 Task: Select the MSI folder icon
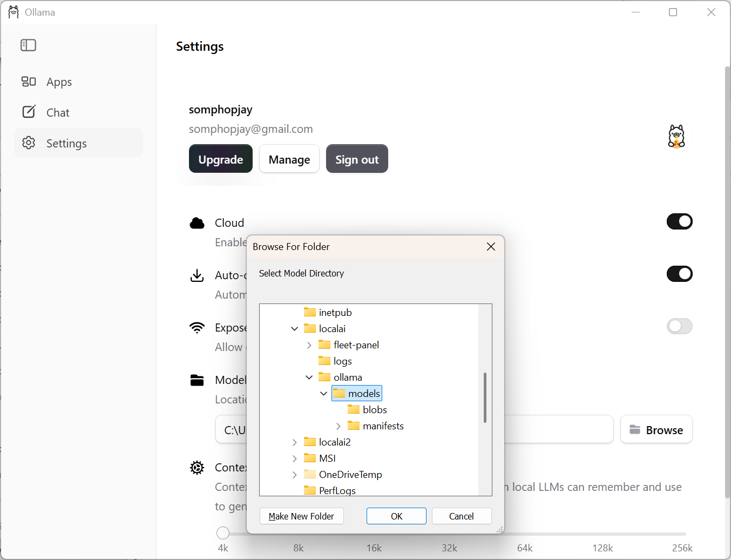point(310,458)
